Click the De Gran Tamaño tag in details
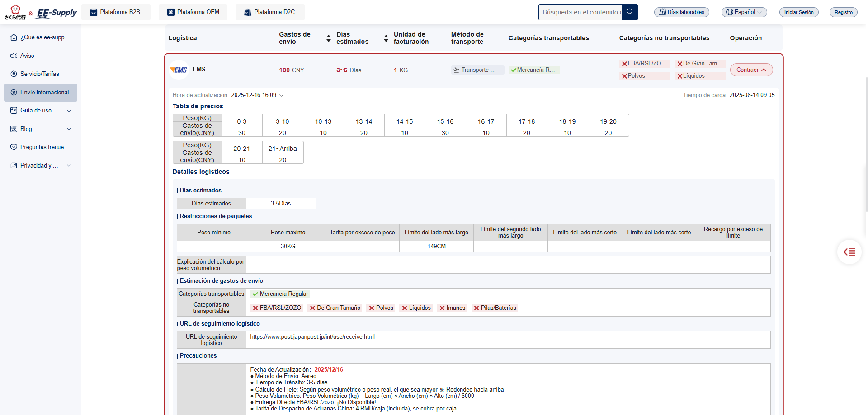This screenshot has width=868, height=415. (335, 308)
